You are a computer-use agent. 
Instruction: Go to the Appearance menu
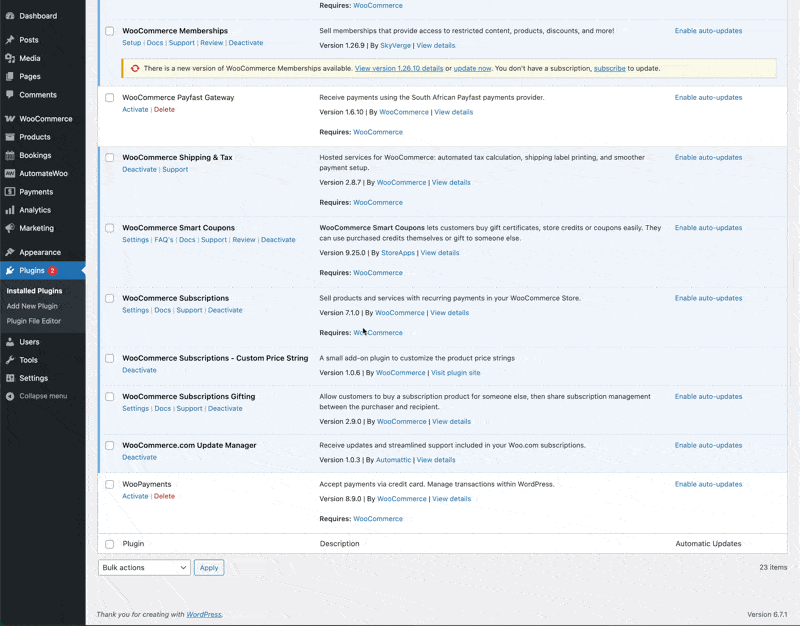pyautogui.click(x=42, y=252)
